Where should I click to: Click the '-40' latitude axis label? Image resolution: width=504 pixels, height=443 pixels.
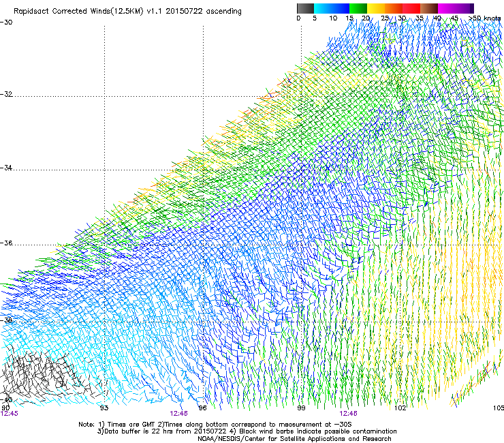pos(6,399)
